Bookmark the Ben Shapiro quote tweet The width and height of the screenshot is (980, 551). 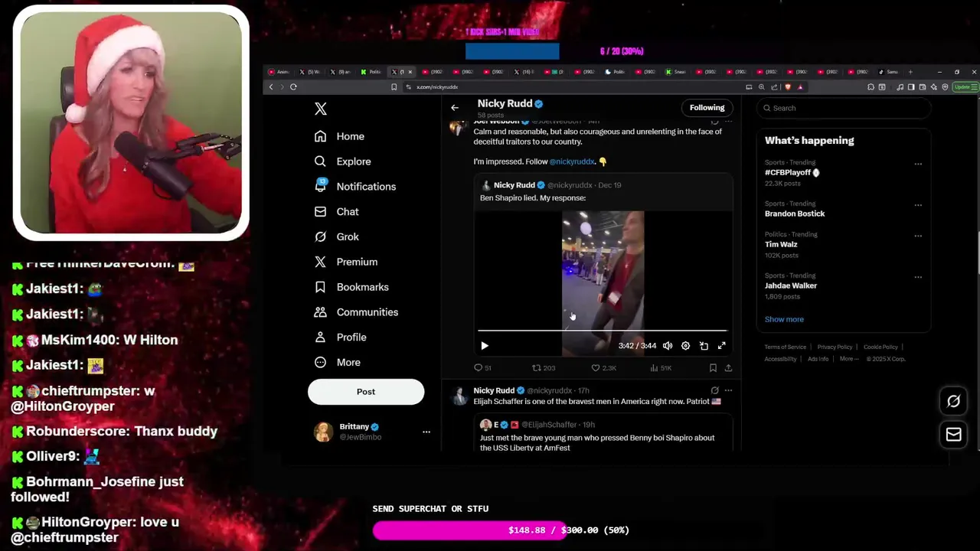click(x=713, y=368)
